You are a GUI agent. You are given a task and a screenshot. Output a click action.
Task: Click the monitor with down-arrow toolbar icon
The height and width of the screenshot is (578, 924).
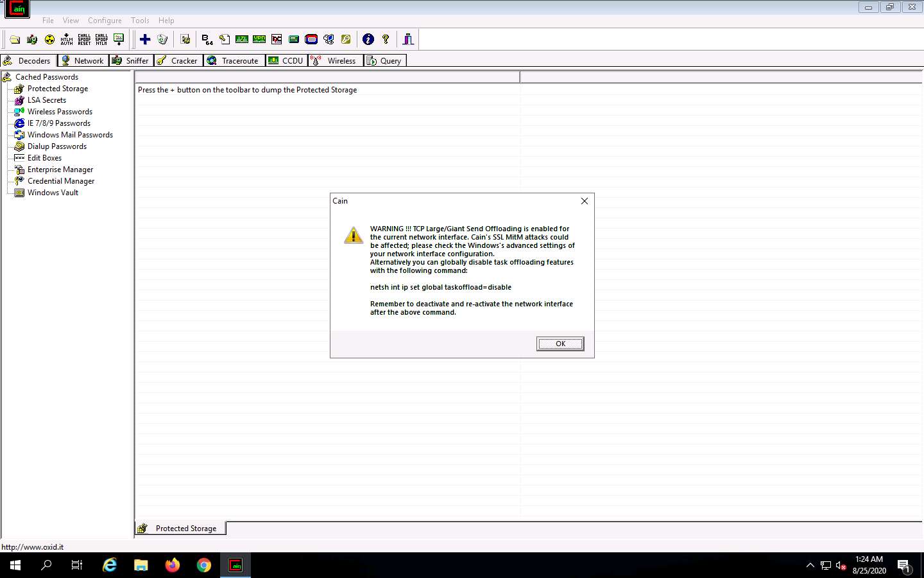tap(119, 39)
